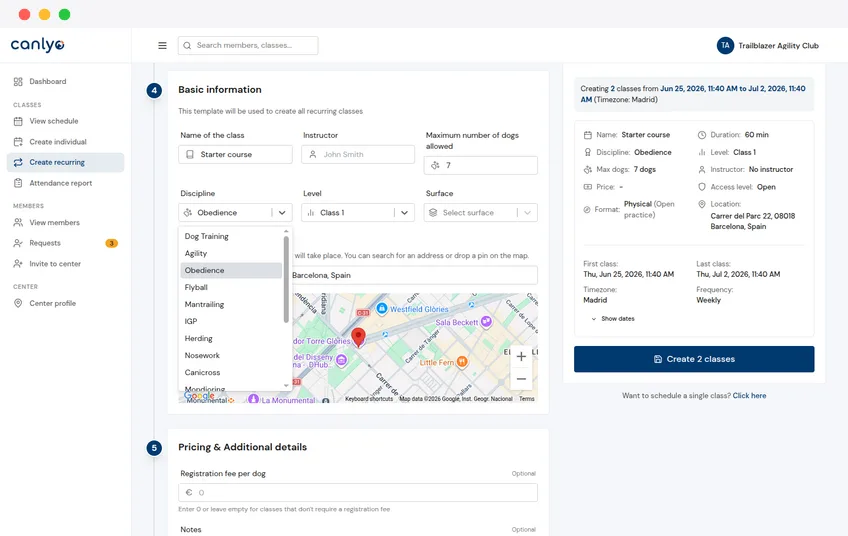Choose IGP from the discipline list

pyautogui.click(x=231, y=321)
